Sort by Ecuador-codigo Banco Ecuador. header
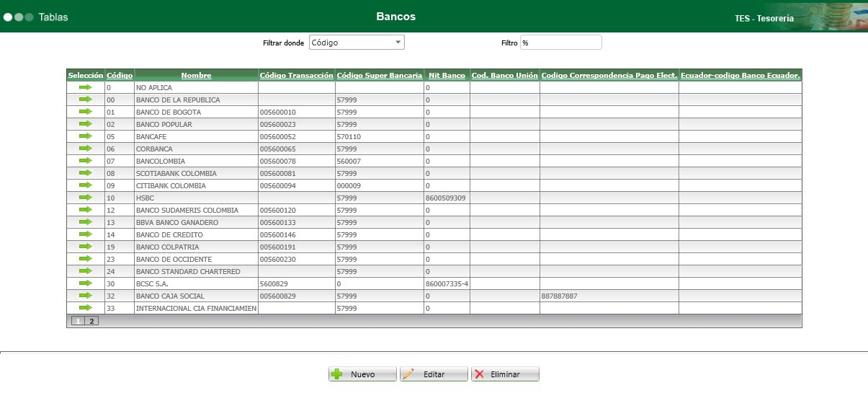Viewport: 868px width, 401px height. (741, 75)
